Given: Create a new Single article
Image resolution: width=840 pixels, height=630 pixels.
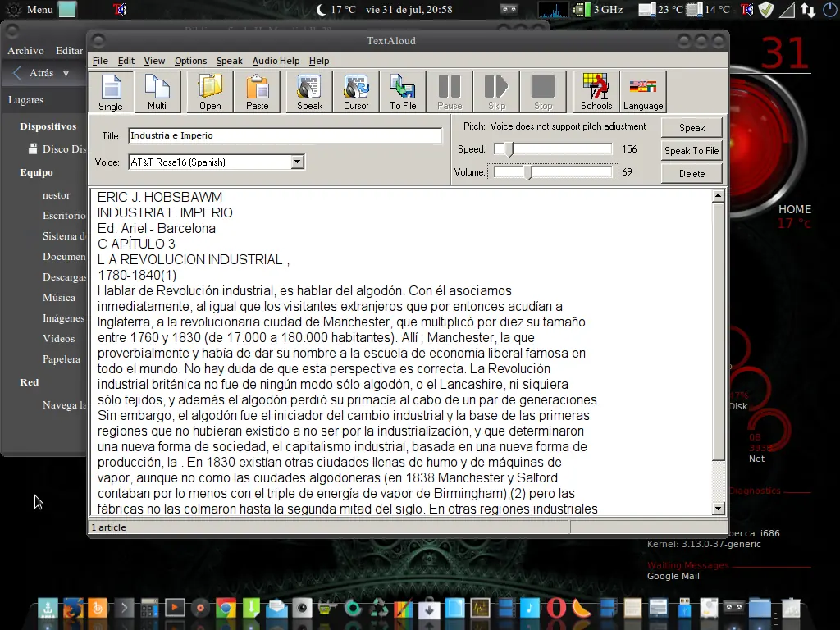Looking at the screenshot, I should (111, 92).
